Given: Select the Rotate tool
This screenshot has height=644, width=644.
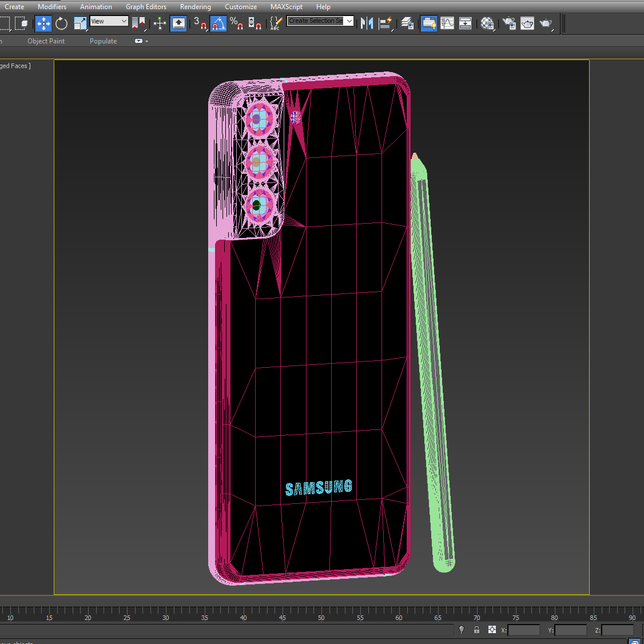Looking at the screenshot, I should (x=62, y=23).
